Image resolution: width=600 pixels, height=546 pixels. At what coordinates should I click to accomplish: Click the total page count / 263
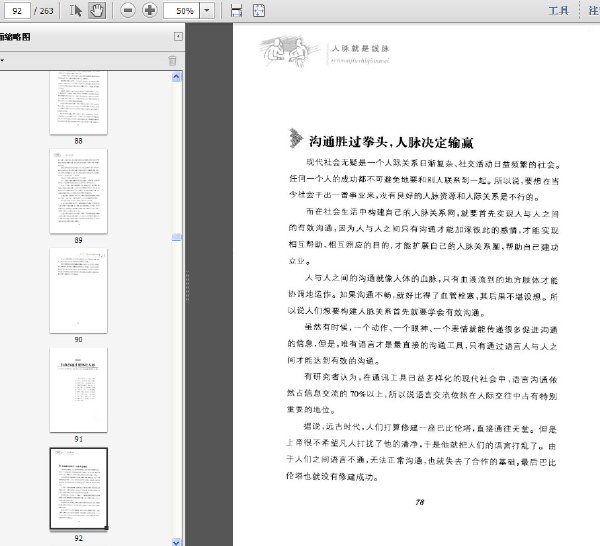click(44, 11)
